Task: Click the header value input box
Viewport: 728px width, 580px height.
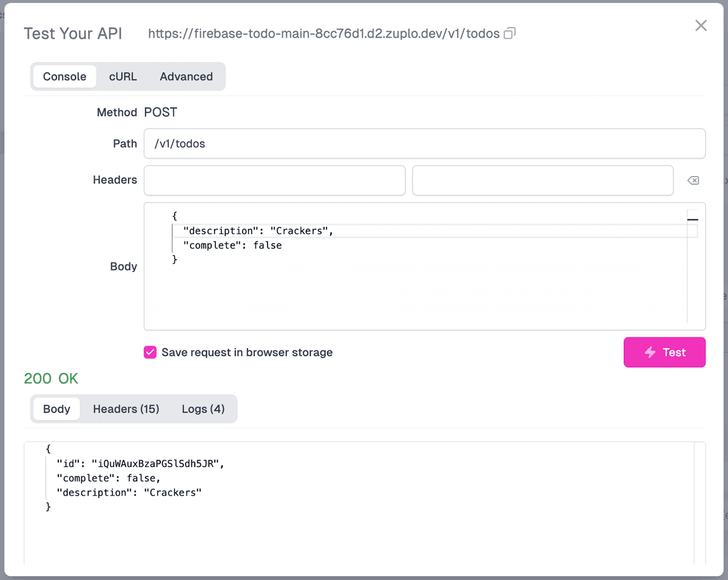Action: tap(542, 180)
